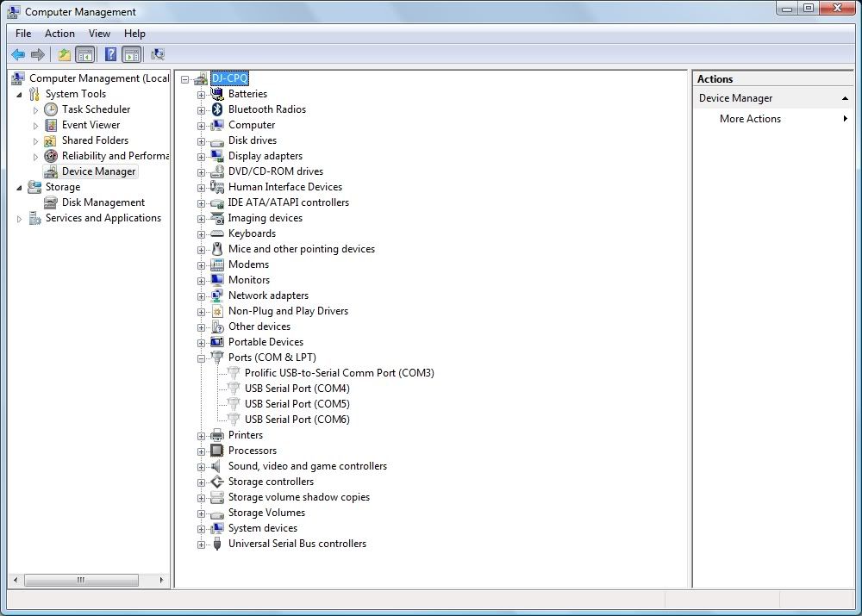The image size is (862, 616).
Task: Click the Up one level folder icon
Action: pyautogui.click(x=65, y=54)
